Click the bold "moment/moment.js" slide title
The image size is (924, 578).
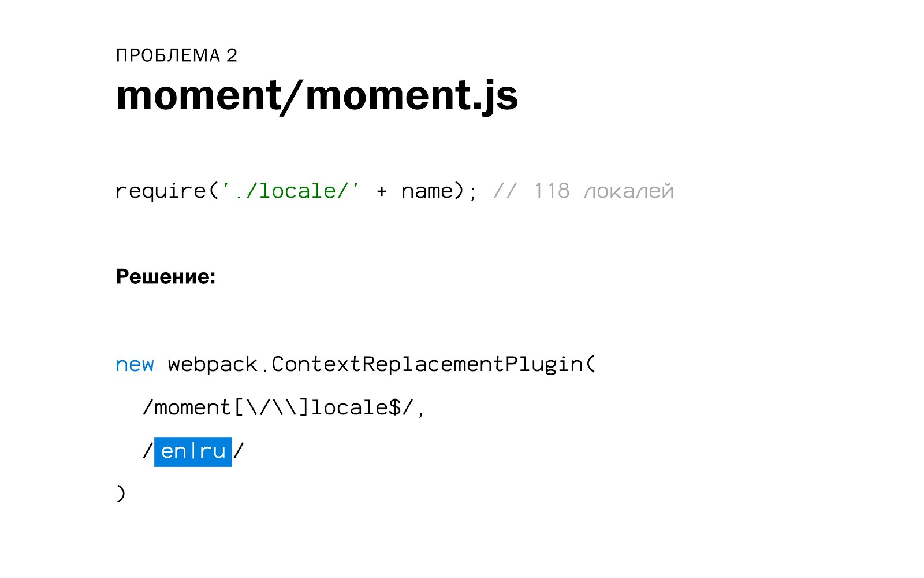pos(316,95)
